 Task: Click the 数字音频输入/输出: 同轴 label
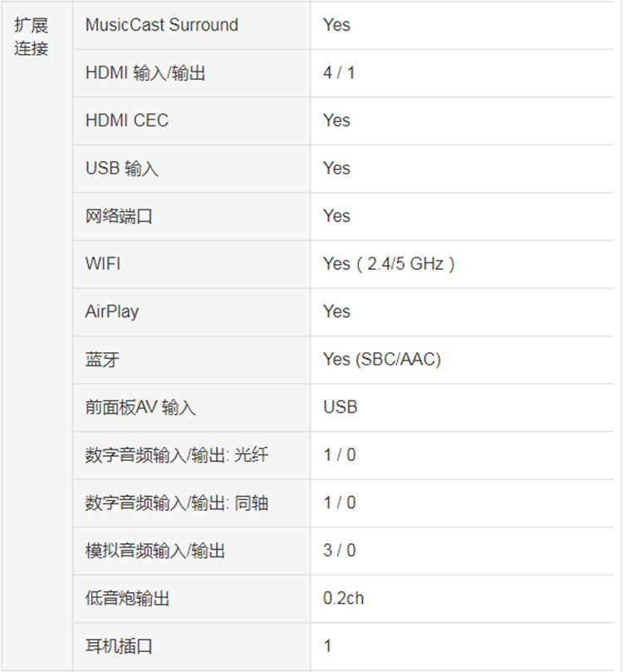click(177, 503)
